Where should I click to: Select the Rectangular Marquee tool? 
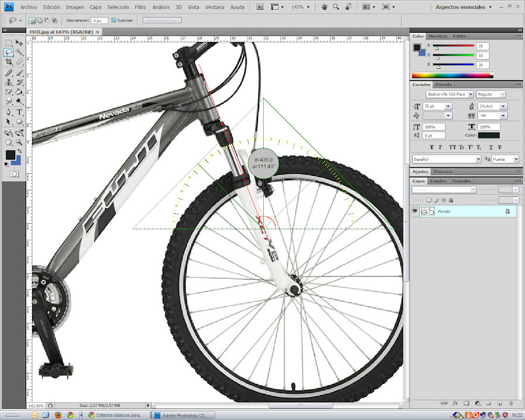coord(9,43)
